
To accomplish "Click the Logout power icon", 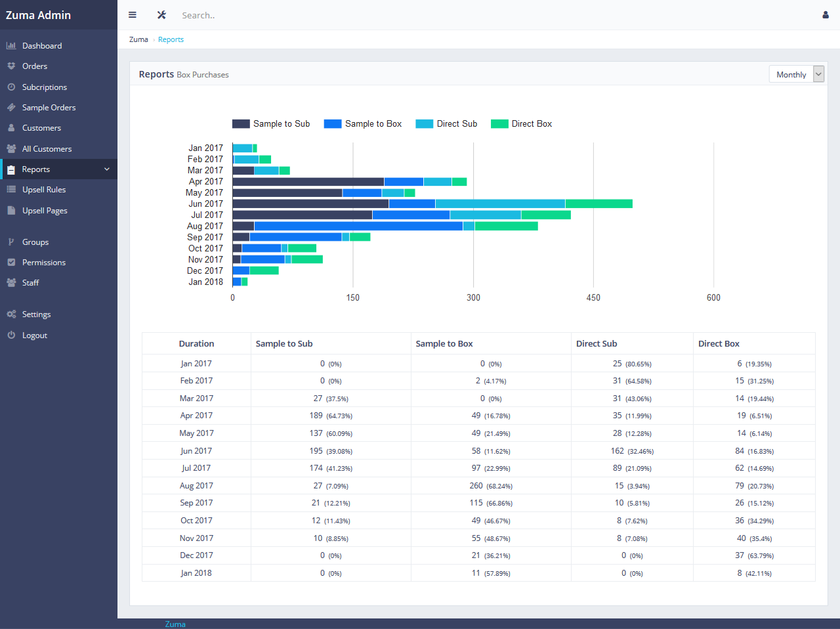I will pyautogui.click(x=11, y=336).
